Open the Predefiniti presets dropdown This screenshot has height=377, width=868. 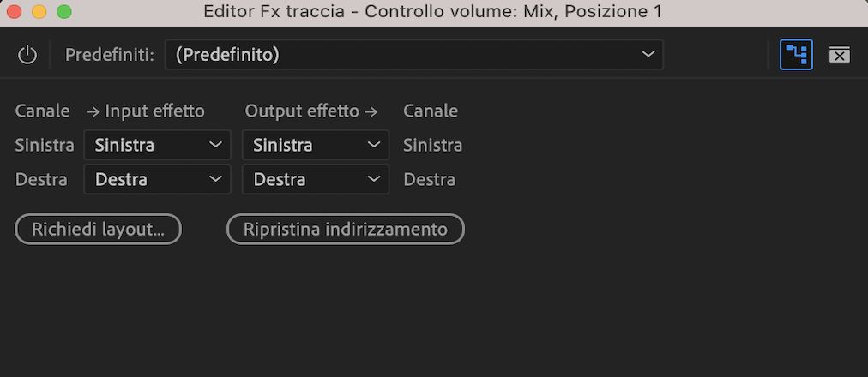[413, 55]
